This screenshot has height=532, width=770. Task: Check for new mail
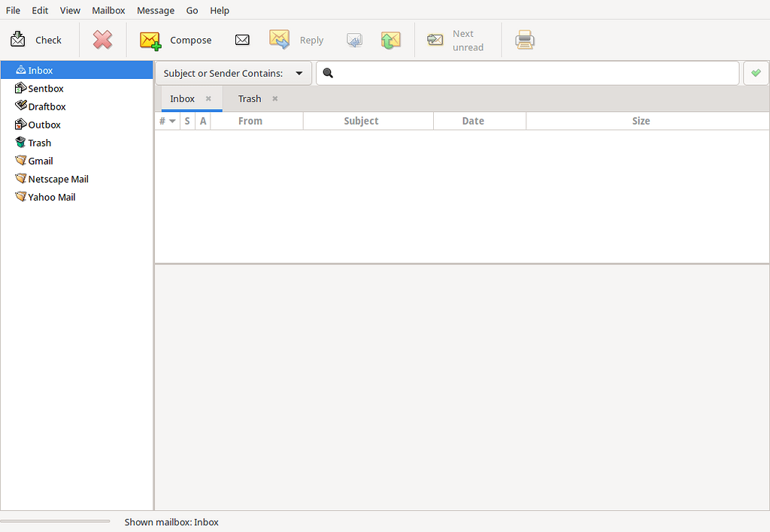[x=38, y=39]
